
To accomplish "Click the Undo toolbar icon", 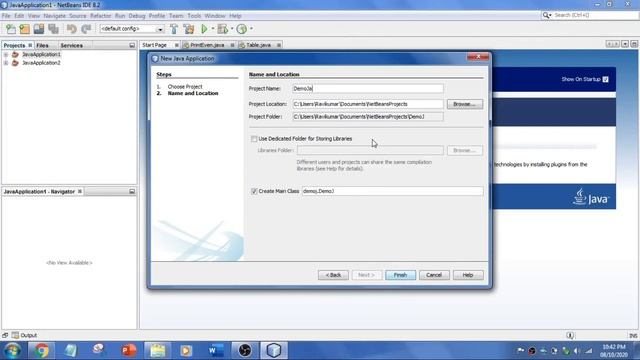I will 71,29.
